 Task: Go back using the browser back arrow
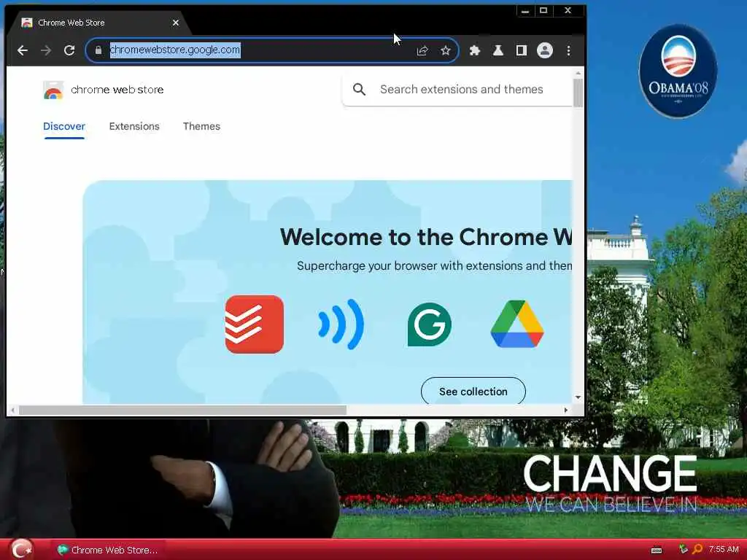(x=23, y=50)
